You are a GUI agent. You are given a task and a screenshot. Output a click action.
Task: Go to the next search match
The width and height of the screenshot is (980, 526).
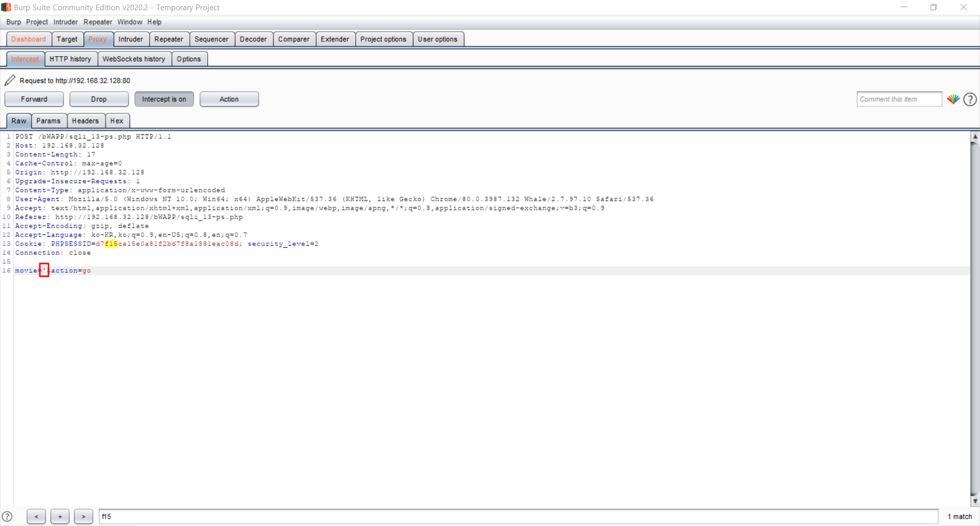pos(83,516)
